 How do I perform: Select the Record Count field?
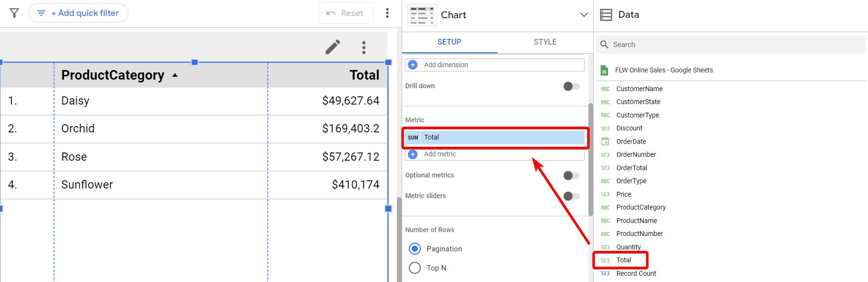[x=636, y=273]
